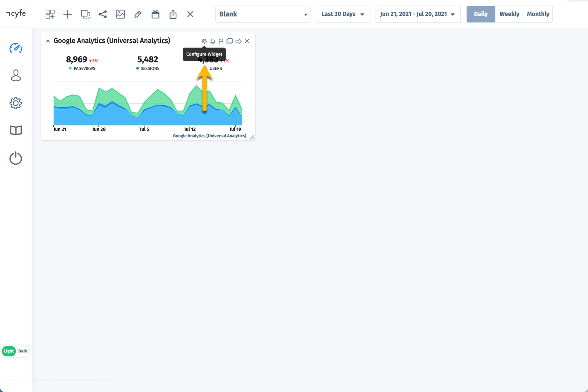Click the Jul 5 axis label

tap(144, 129)
